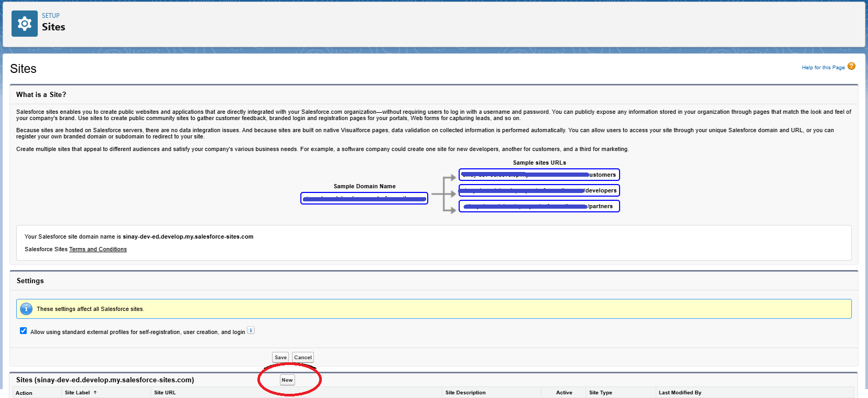Click the domain name sinay-dev-ed.develop.my.salesforce-sites.com text
The image size is (868, 398).
(x=188, y=237)
